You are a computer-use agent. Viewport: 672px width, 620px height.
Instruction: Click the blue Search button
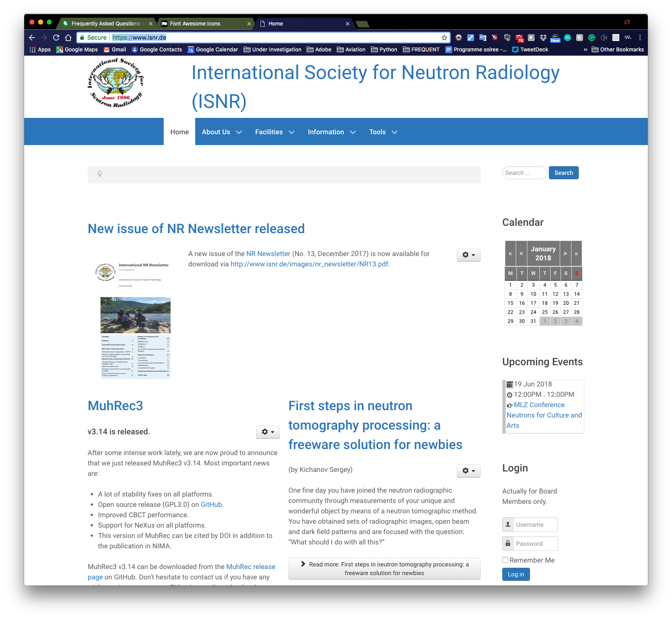564,173
